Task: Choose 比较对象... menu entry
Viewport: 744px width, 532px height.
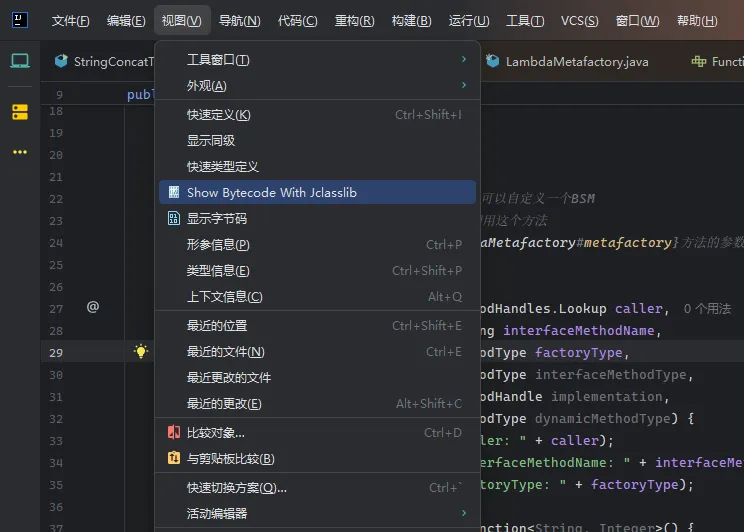Action: (317, 432)
